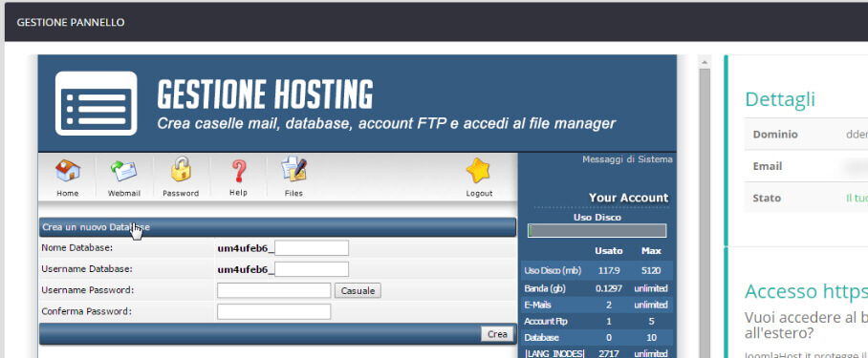Click the Account Ftp row label

pyautogui.click(x=545, y=321)
